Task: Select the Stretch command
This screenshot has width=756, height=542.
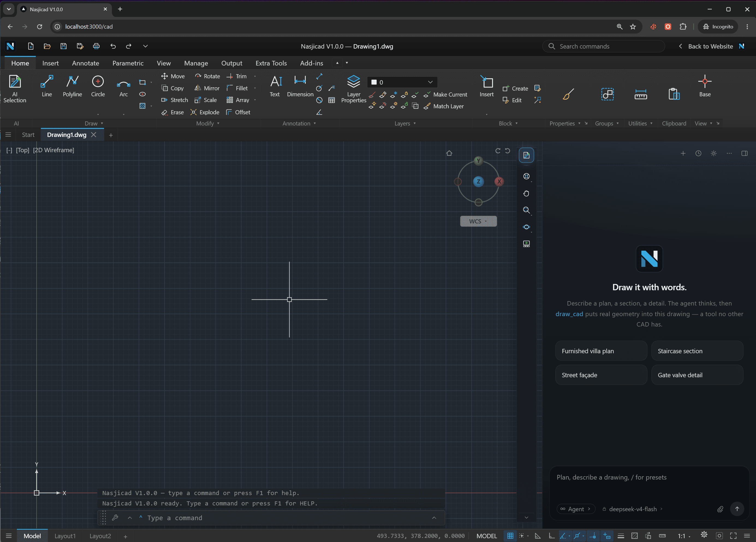Action: (174, 100)
